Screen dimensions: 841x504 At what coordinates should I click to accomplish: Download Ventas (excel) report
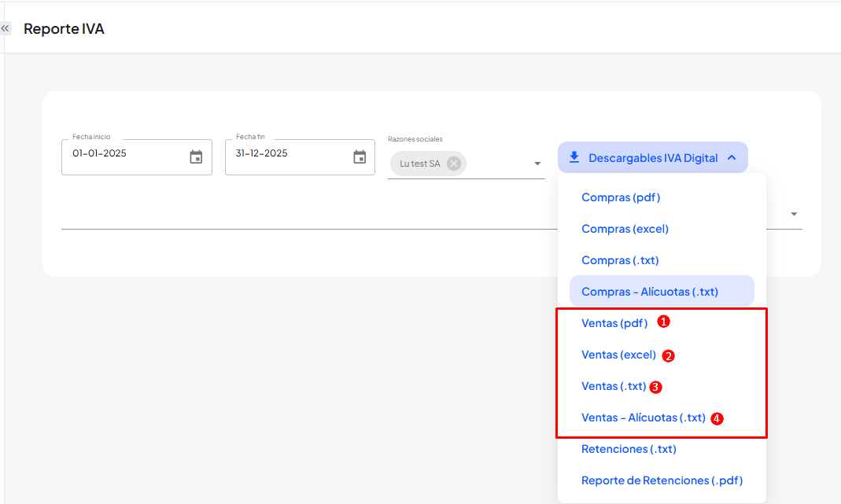tap(618, 355)
